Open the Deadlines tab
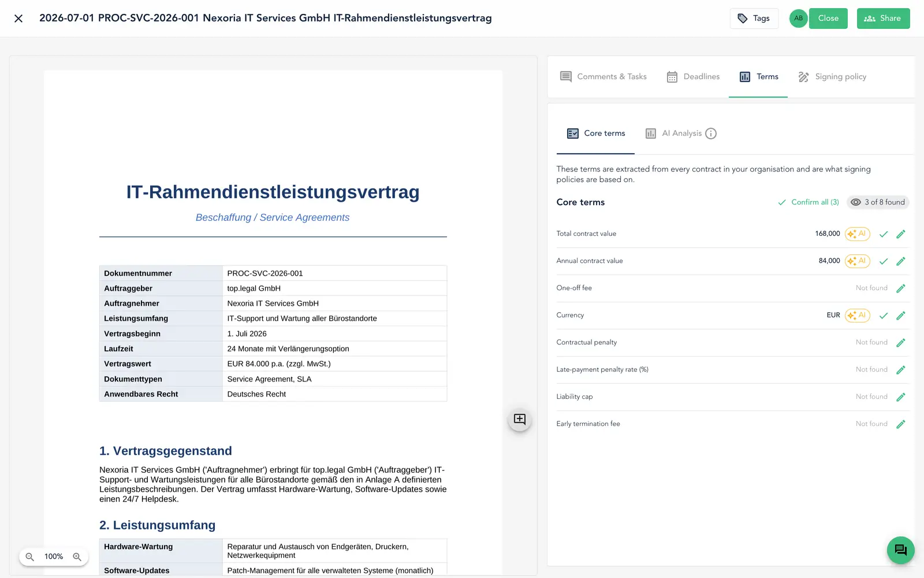Image resolution: width=924 pixels, height=578 pixels. click(x=693, y=76)
